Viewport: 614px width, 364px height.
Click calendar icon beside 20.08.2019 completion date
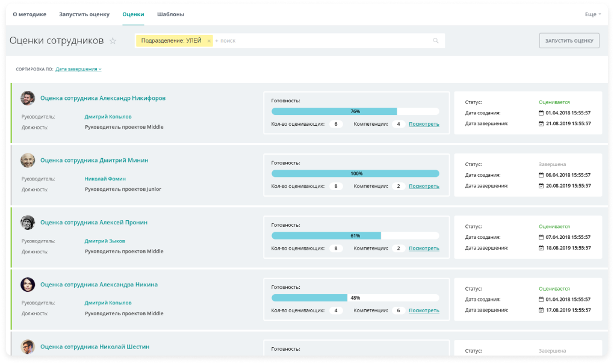coord(541,186)
